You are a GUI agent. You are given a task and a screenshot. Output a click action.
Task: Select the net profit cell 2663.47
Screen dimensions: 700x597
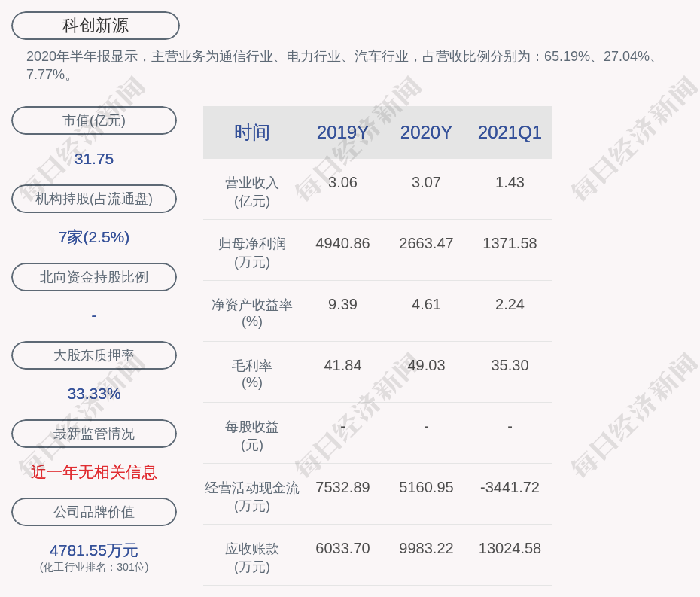point(426,243)
